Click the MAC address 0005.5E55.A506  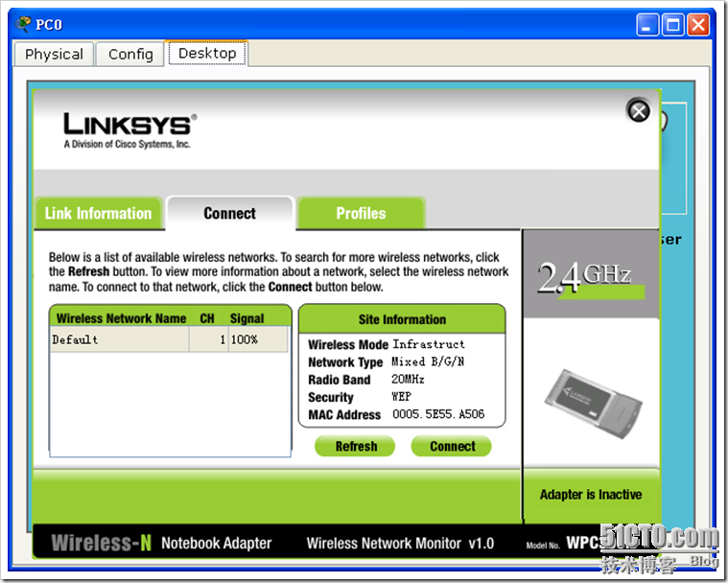pos(438,414)
